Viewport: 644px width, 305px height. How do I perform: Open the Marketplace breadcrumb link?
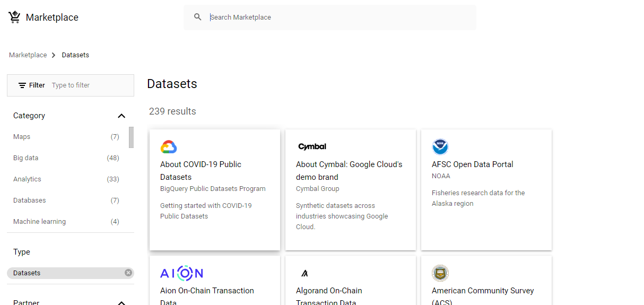pos(28,55)
